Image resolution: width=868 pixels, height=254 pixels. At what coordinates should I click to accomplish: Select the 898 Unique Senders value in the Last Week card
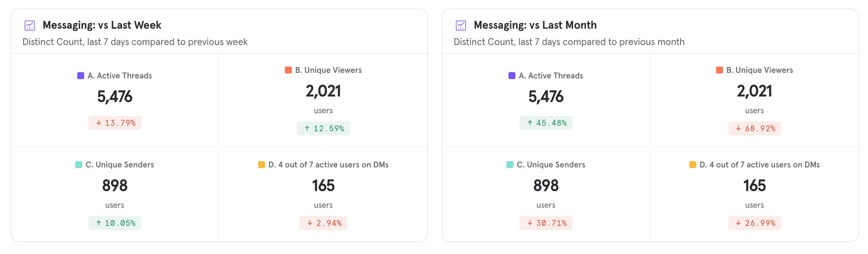click(115, 185)
